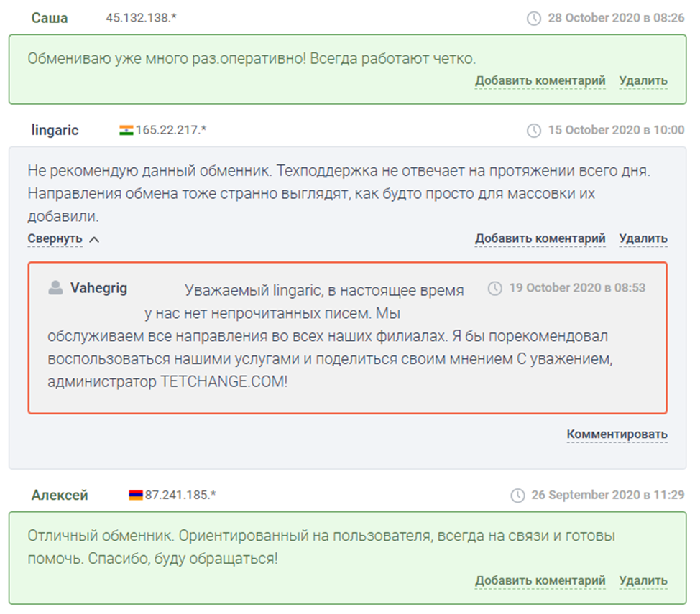Click date 19 October 2020 в 08:53

[x=577, y=288]
